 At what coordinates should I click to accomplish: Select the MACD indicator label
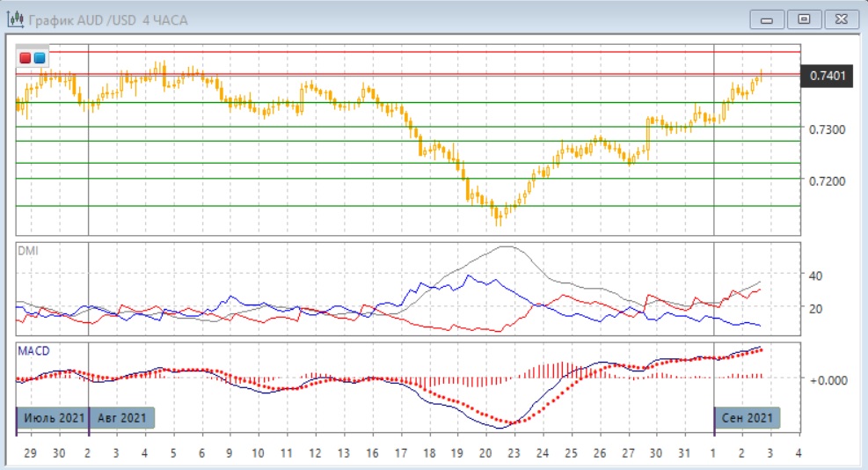point(33,351)
